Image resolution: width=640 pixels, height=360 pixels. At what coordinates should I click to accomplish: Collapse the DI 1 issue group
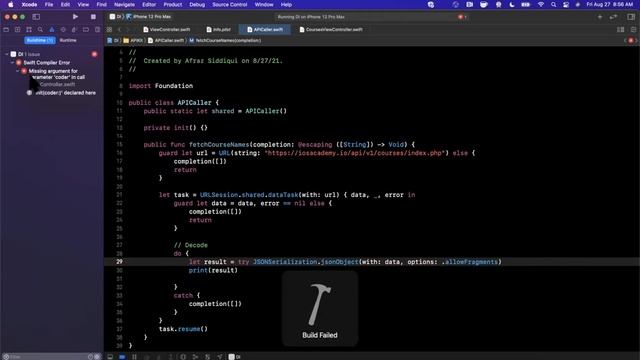(x=7, y=54)
